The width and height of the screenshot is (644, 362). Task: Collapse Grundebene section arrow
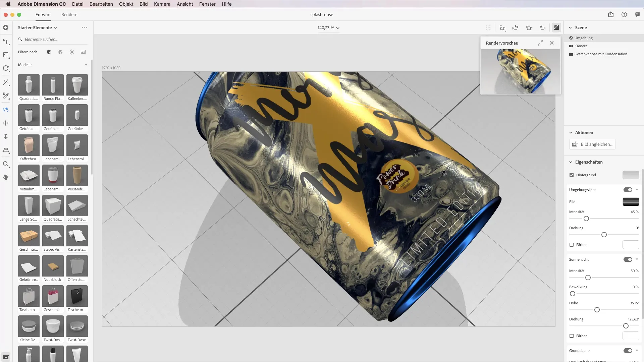637,351
